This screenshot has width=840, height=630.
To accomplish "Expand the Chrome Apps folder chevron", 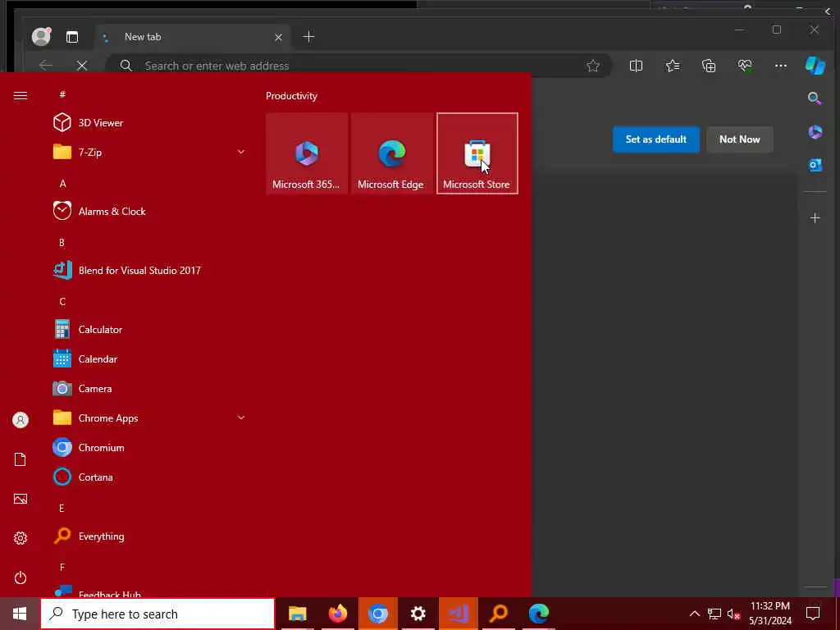I will point(241,418).
